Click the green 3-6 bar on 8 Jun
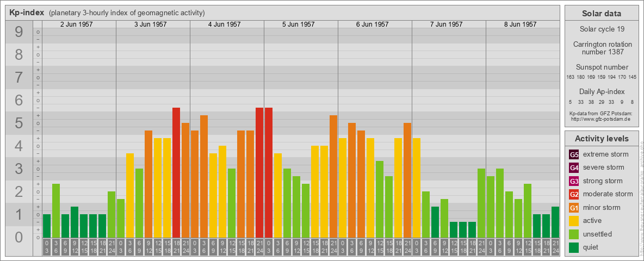644x261 pixels. pyautogui.click(x=500, y=203)
